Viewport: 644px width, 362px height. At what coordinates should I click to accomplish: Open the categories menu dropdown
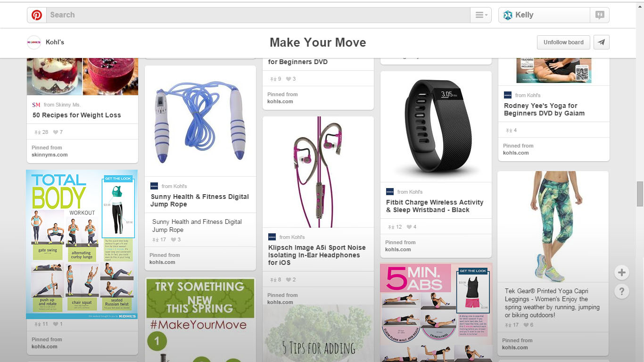pos(481,15)
